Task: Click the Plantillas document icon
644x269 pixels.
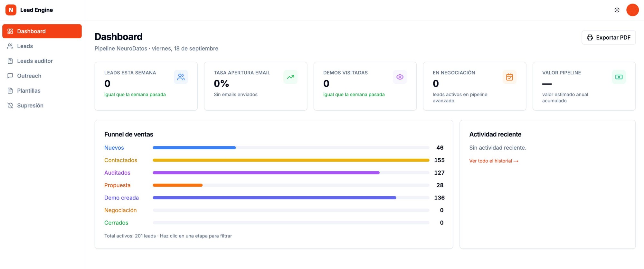Action: pyautogui.click(x=10, y=90)
